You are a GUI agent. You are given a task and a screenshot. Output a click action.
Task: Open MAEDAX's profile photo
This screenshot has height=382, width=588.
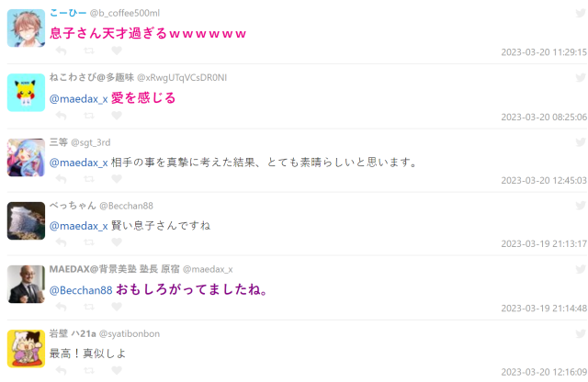click(x=26, y=284)
